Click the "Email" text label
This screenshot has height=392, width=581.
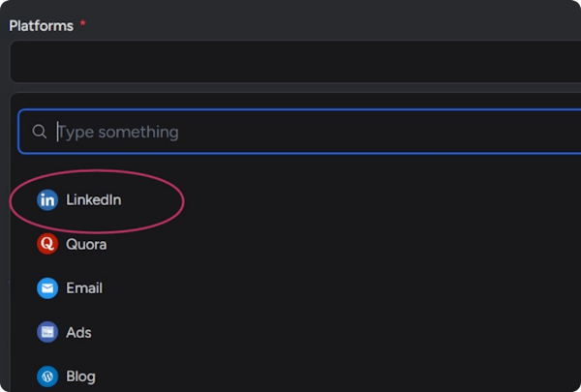coord(84,288)
